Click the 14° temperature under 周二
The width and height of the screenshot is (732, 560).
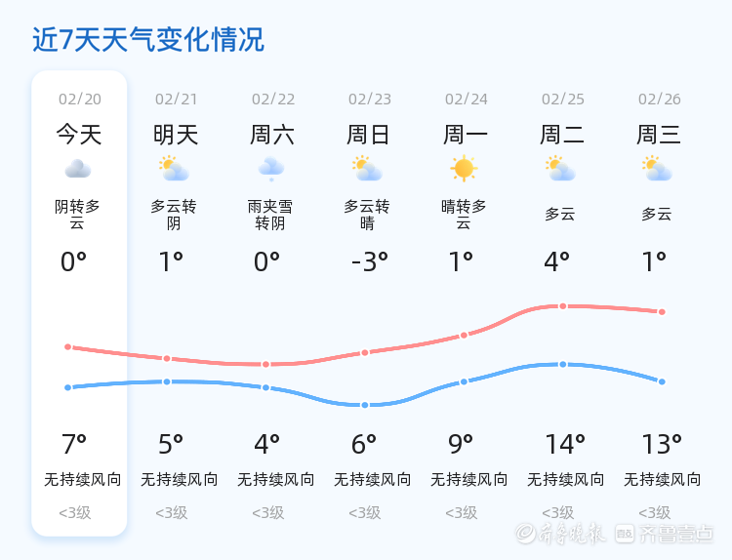click(565, 444)
